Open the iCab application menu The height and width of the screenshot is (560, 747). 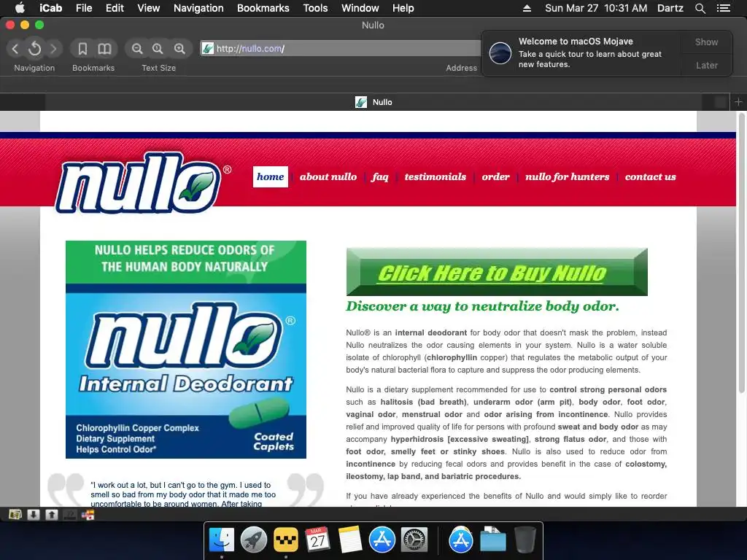50,8
